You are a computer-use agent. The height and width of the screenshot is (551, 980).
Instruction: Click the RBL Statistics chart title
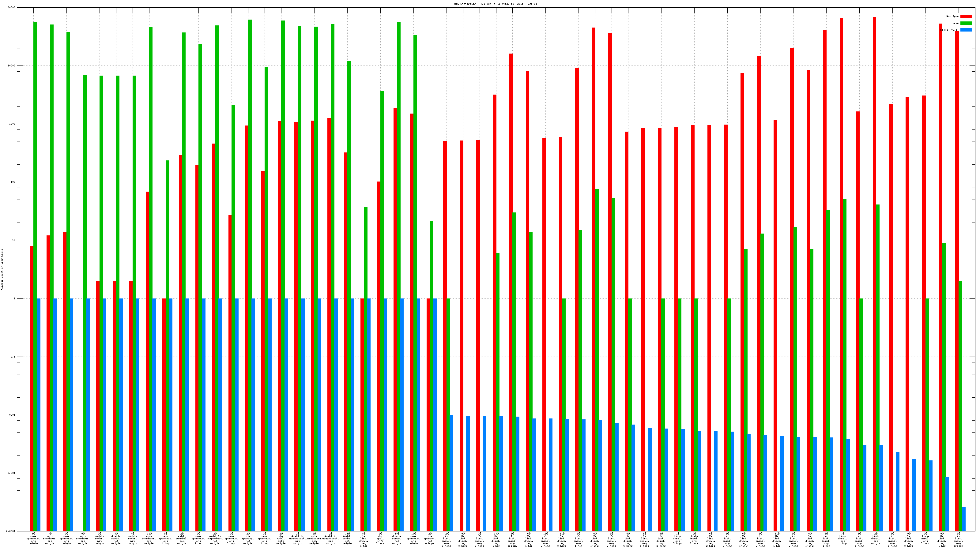495,4
